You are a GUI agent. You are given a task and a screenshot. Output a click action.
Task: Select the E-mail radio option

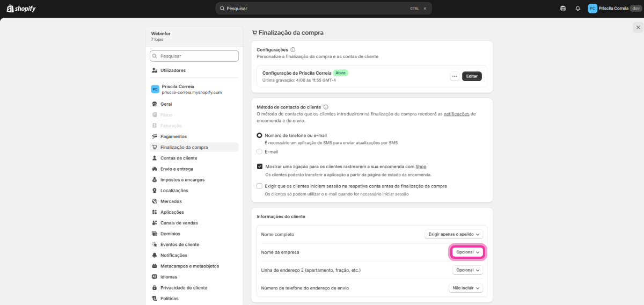[260, 151]
